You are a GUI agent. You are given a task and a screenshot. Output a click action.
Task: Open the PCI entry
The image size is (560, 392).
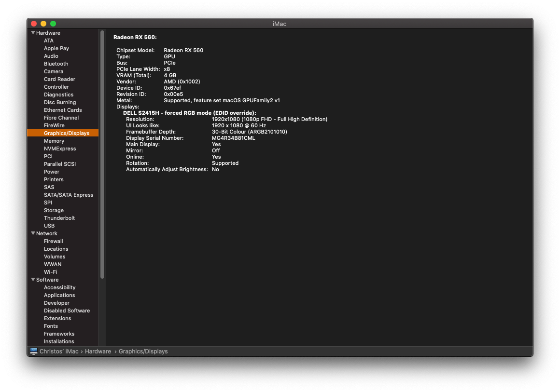point(48,156)
